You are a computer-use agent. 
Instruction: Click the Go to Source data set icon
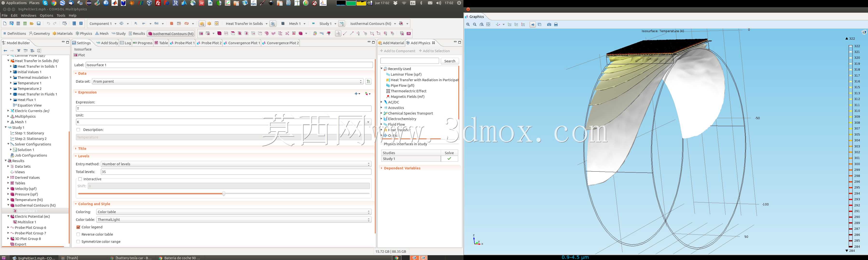(x=368, y=82)
